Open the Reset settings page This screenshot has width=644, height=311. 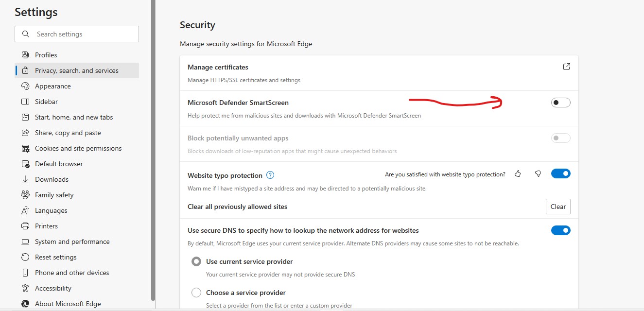pyautogui.click(x=77, y=257)
